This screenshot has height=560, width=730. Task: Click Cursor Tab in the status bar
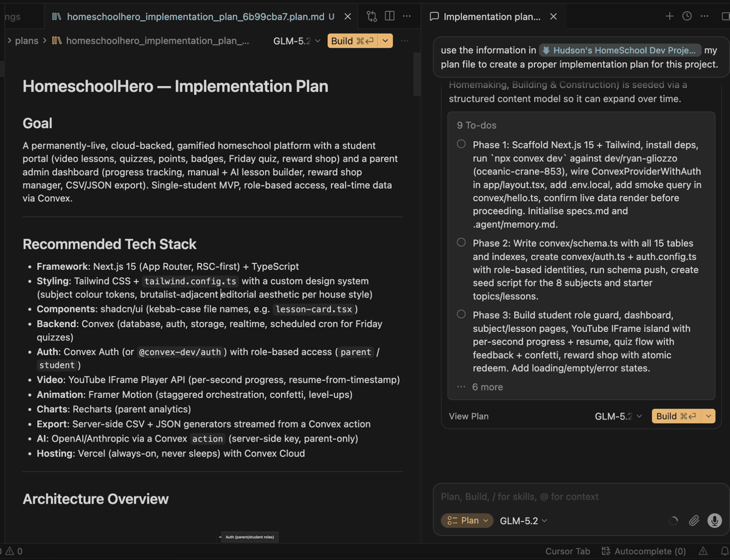(568, 551)
